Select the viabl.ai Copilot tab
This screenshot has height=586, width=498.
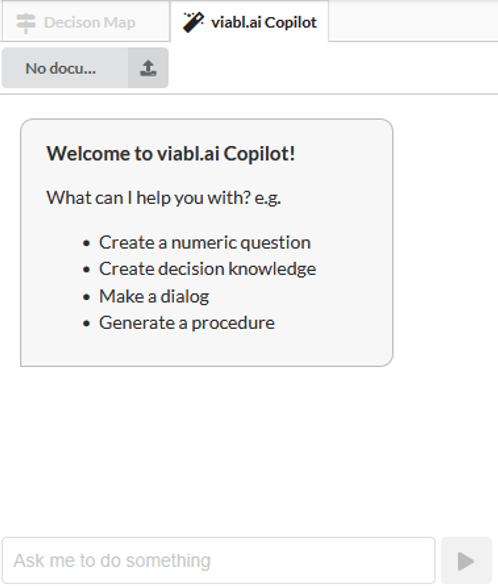[x=250, y=22]
